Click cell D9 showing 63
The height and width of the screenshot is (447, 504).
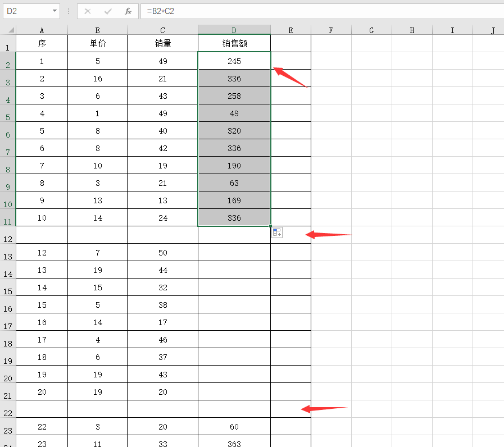pyautogui.click(x=234, y=183)
